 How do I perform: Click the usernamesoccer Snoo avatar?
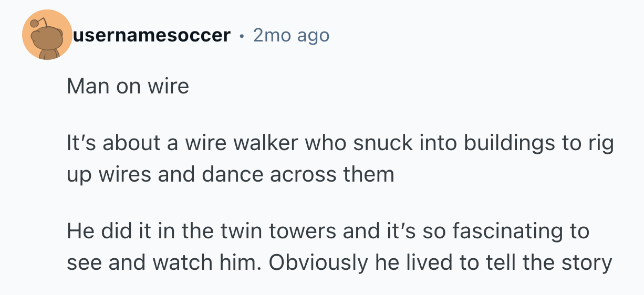pos(47,35)
